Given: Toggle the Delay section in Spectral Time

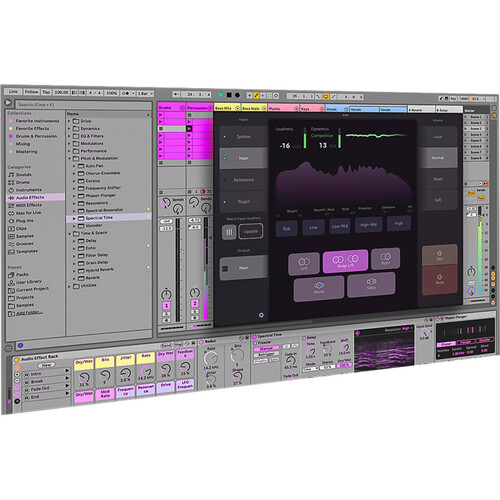Looking at the screenshot, I should point(304,338).
